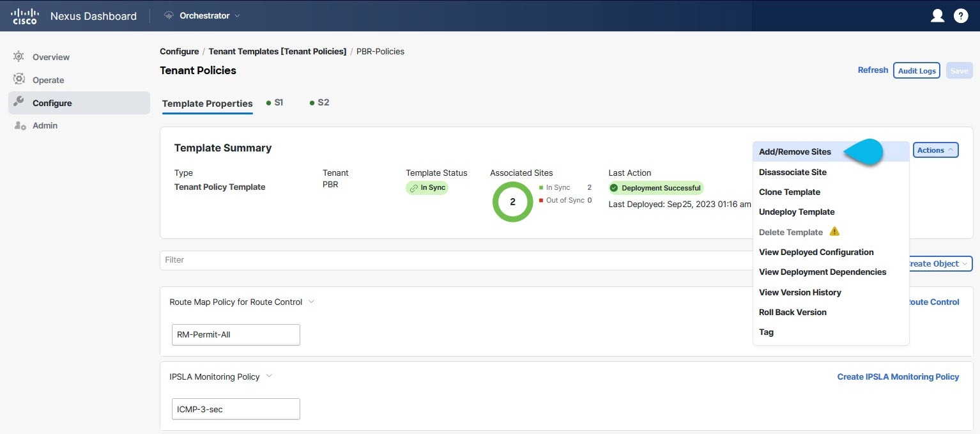This screenshot has height=434, width=980.
Task: Open View Version History
Action: (x=831, y=292)
